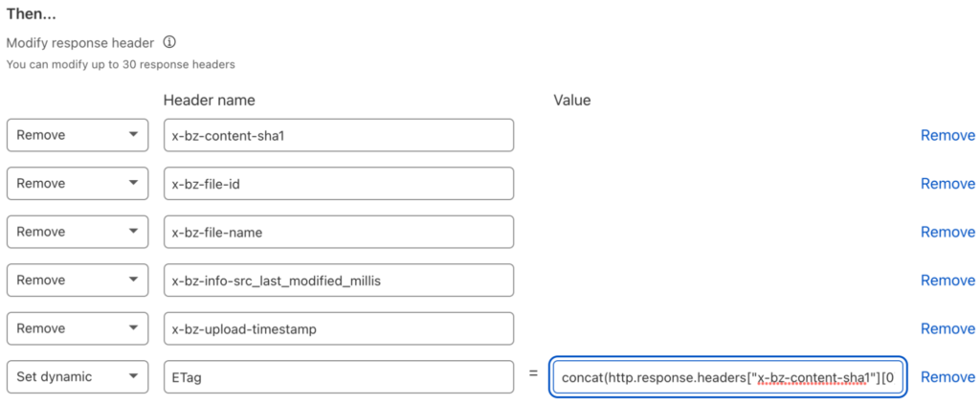Screen dimensions: 980x405
Task: Open the action dropdown for x-bz-file-name
Action: [78, 232]
